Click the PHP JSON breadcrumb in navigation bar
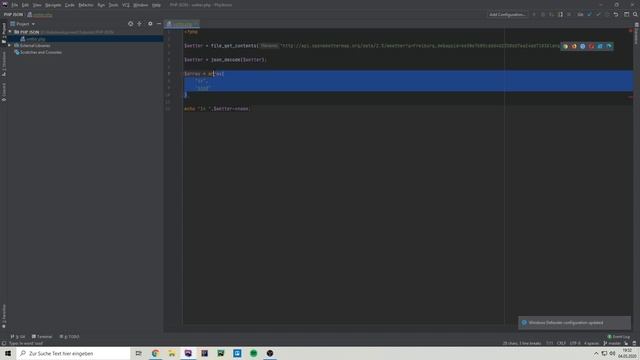640x360 pixels. click(13, 14)
